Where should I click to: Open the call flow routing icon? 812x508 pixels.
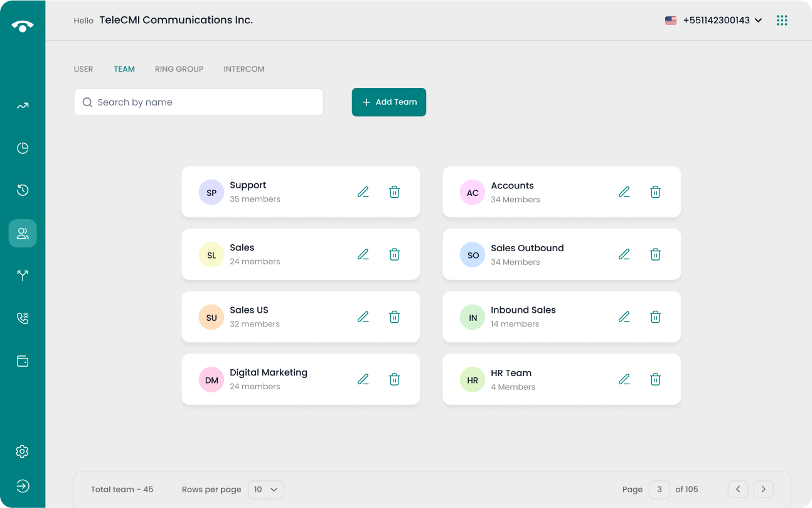(x=23, y=276)
